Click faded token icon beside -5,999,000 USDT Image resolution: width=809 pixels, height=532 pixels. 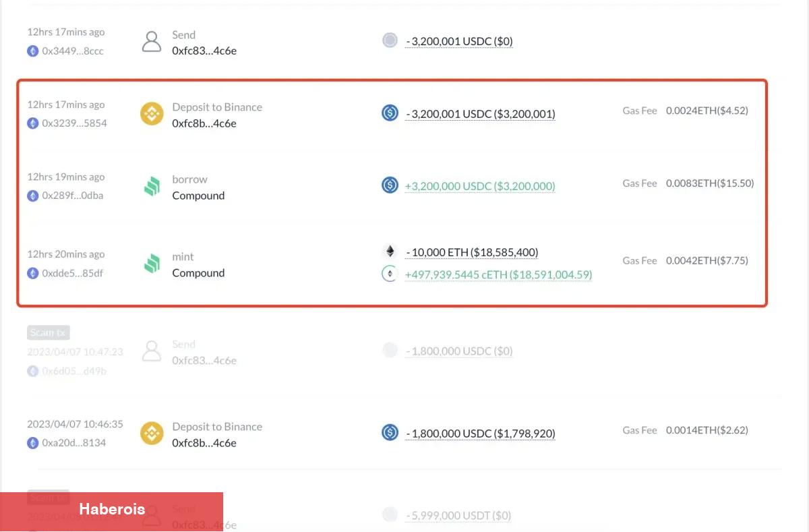point(390,514)
